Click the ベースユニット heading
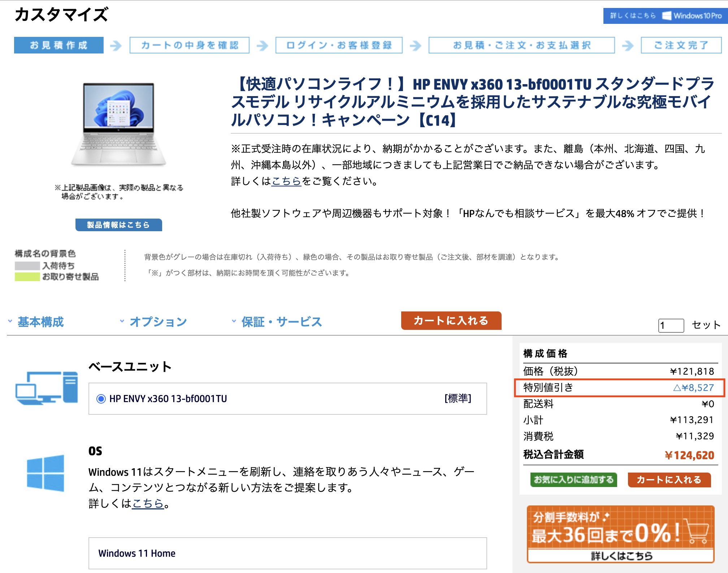 130,367
